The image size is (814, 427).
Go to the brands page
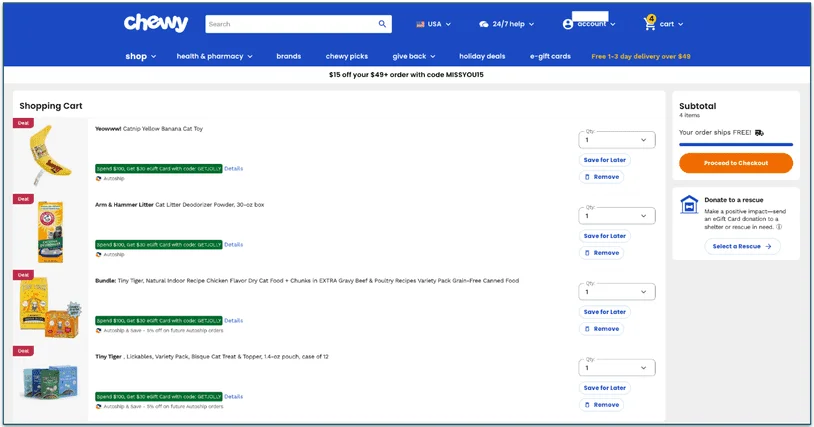pyautogui.click(x=289, y=56)
